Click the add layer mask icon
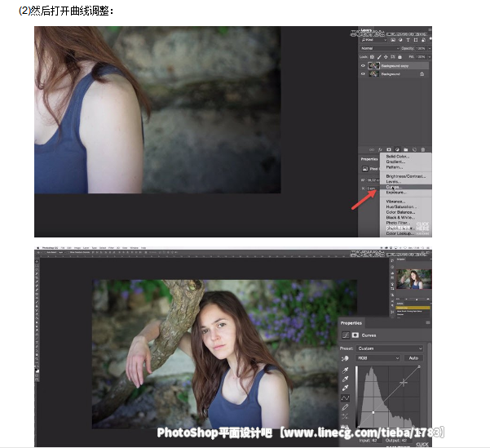 389,150
